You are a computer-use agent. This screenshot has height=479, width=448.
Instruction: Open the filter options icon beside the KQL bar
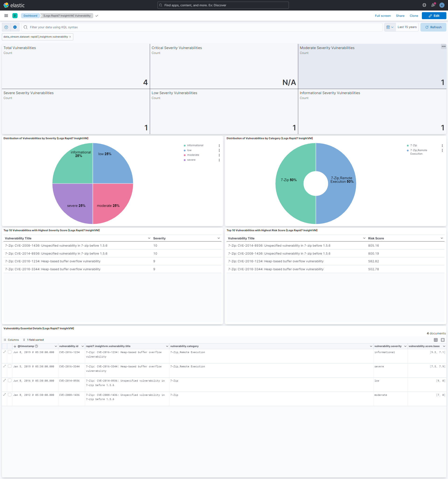(6, 27)
